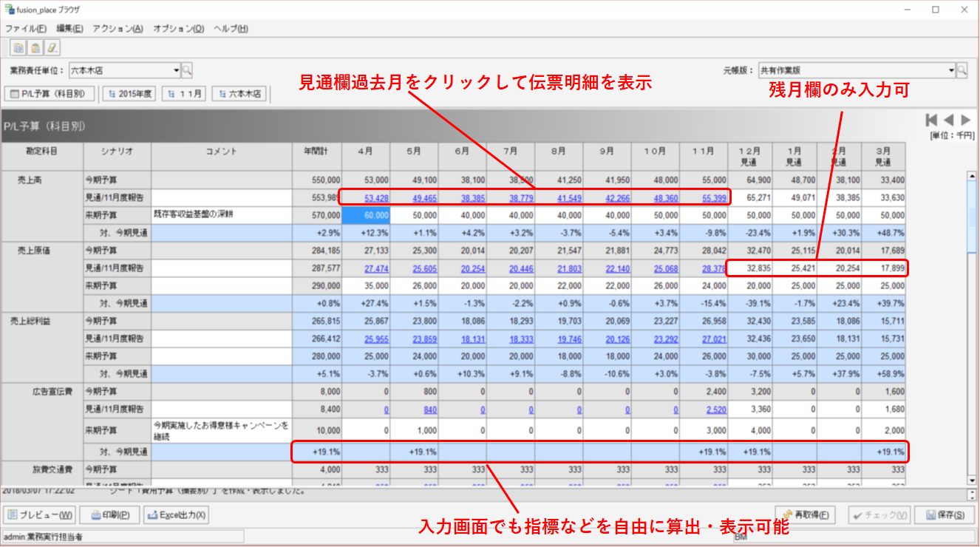Click the search icon beside 業務責任単位 field
The height and width of the screenshot is (547, 980).
coord(187,71)
